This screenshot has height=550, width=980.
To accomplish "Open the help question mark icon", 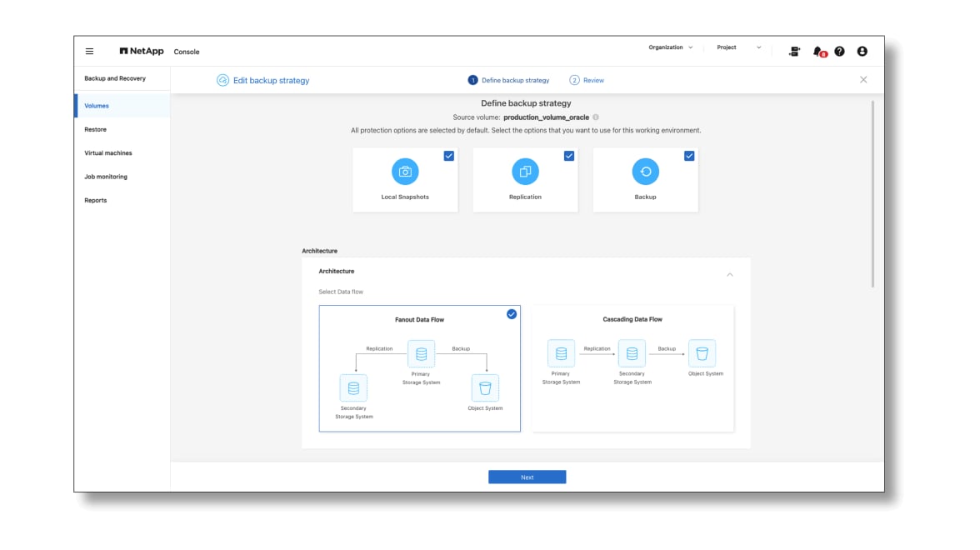I will 839,52.
